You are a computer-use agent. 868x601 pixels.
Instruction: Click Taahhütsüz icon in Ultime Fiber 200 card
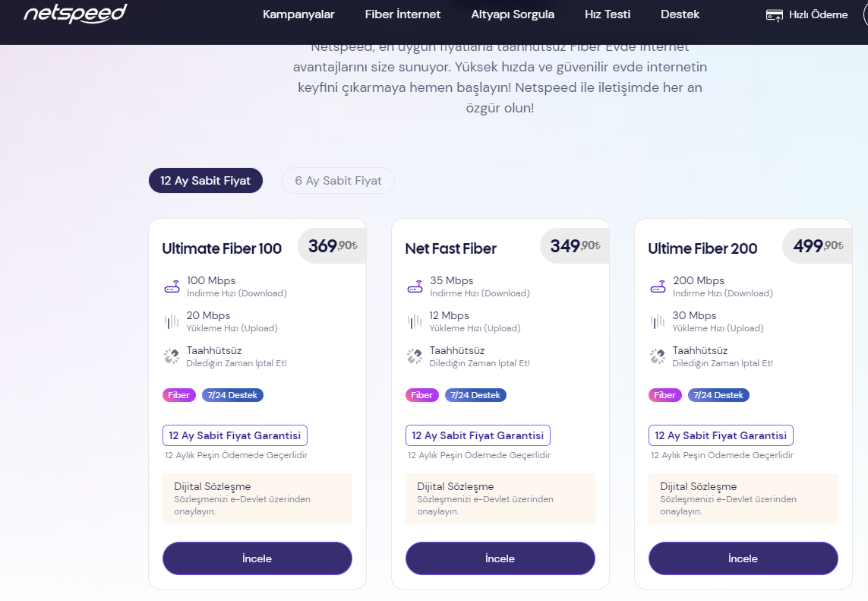tap(658, 356)
